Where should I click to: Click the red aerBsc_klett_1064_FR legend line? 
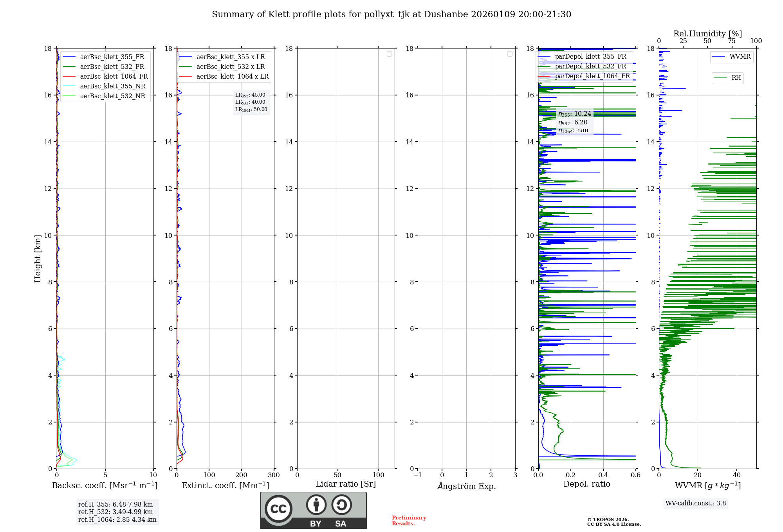coord(69,77)
